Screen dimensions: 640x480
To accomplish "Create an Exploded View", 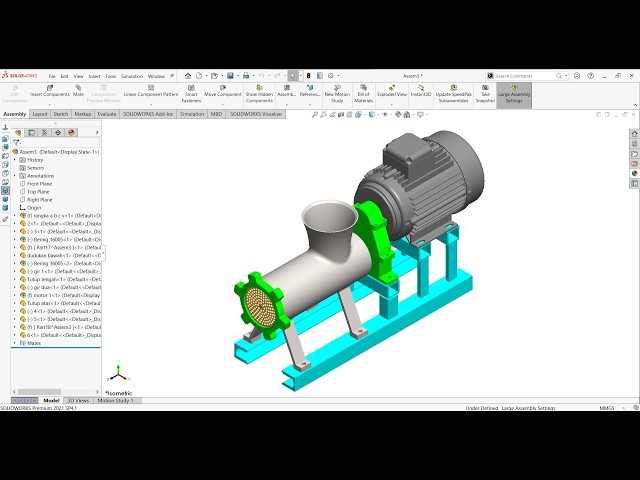I will [392, 91].
